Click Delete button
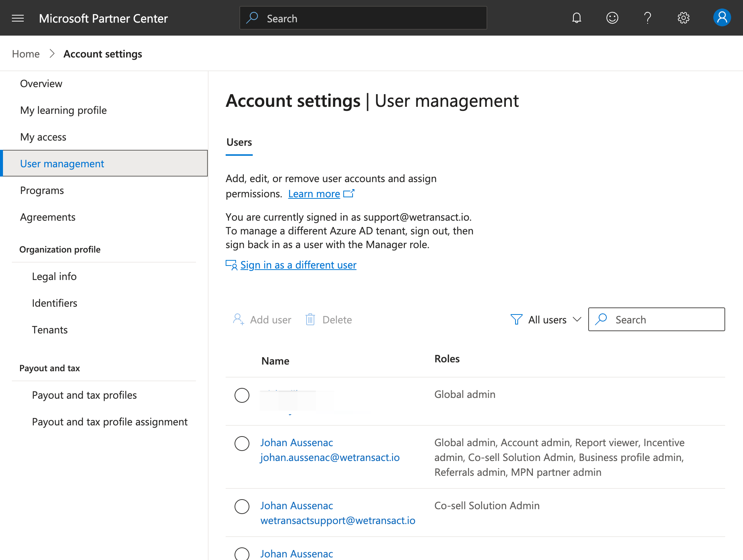743x560 pixels. [x=328, y=319]
